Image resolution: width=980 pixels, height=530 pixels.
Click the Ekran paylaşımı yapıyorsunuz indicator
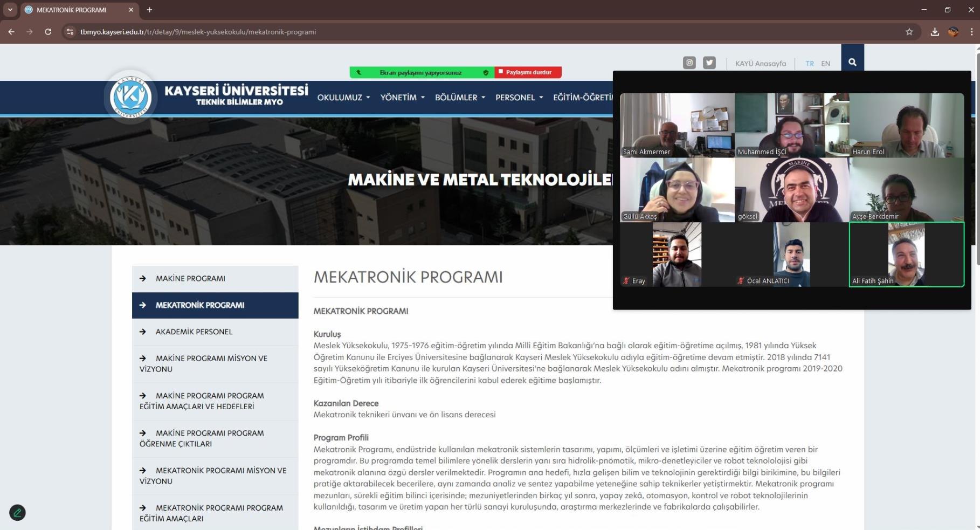point(420,72)
